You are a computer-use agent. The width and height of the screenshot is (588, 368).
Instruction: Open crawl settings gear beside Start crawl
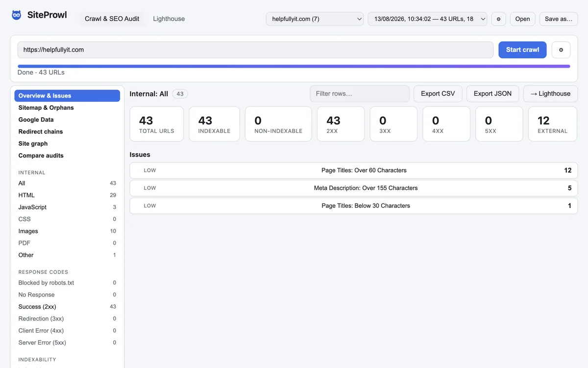point(561,50)
